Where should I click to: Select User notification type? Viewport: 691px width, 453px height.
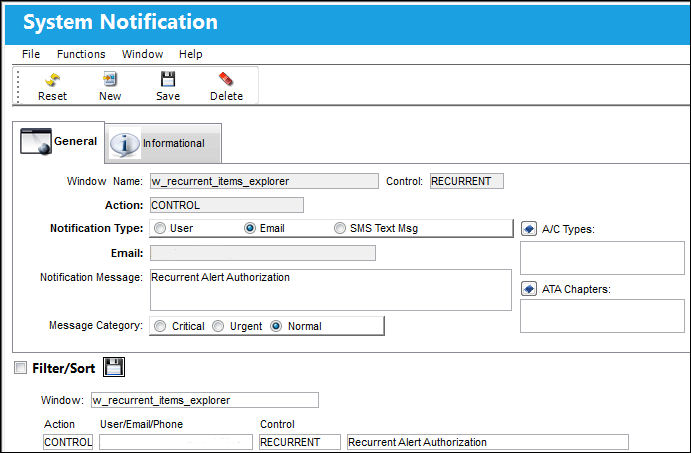(x=160, y=228)
